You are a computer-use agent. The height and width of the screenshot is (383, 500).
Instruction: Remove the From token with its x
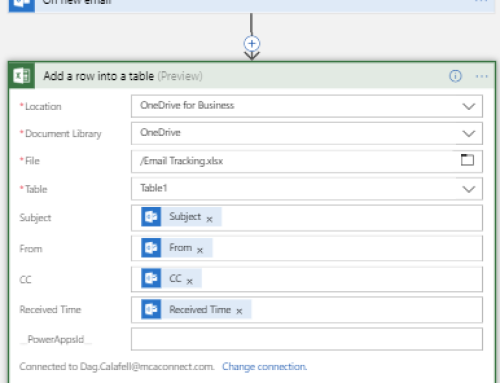[x=200, y=250]
